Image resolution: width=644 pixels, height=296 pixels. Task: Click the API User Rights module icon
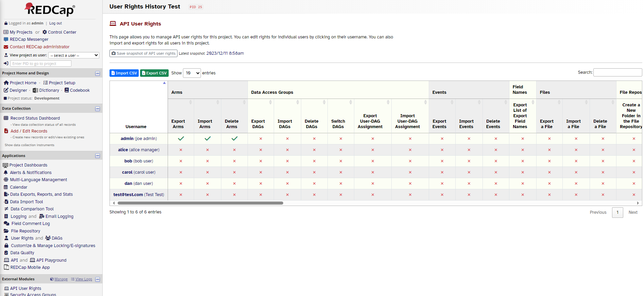[x=6, y=289]
